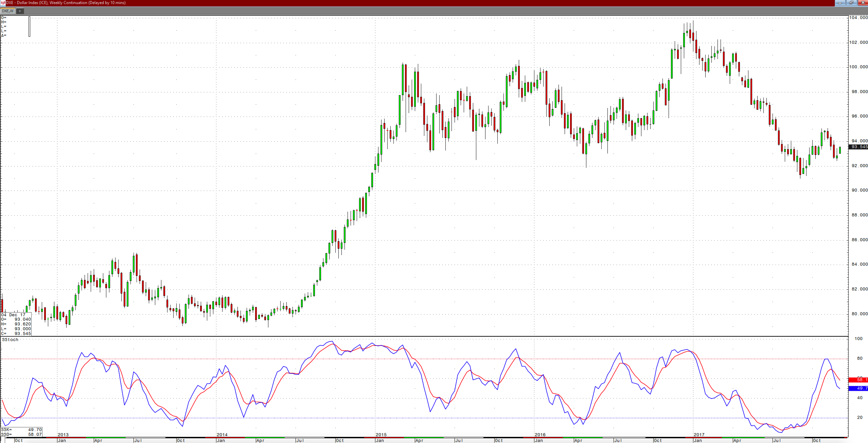
Task: Click the 2014 year label on time axis
Action: pyautogui.click(x=222, y=435)
